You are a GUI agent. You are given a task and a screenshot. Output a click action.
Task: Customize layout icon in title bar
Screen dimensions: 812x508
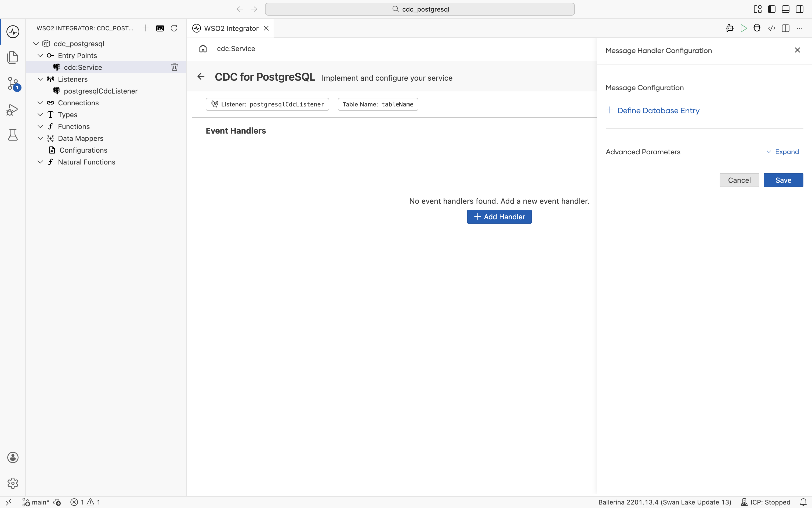point(758,9)
